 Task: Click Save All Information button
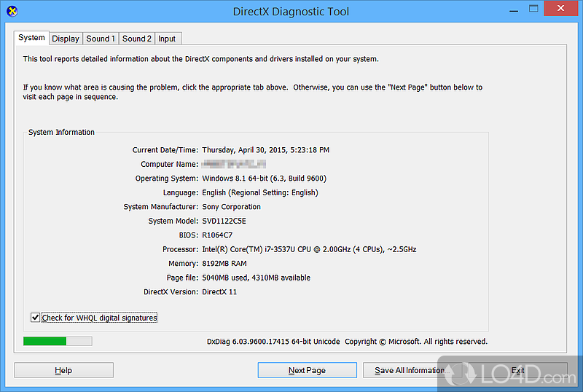[x=408, y=370]
